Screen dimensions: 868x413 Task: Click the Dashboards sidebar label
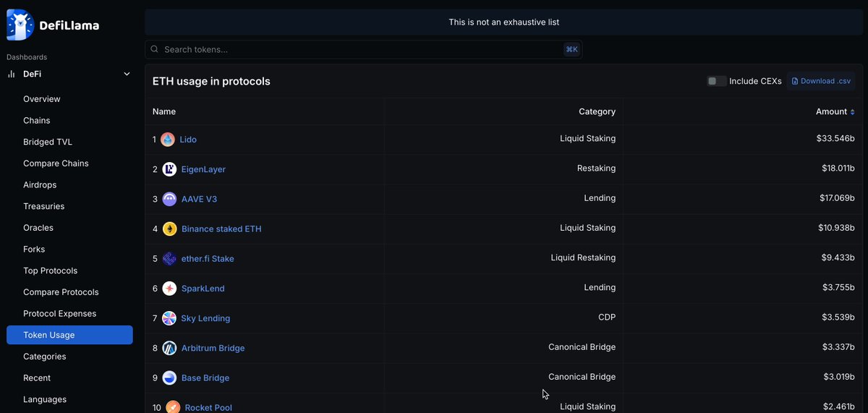27,57
